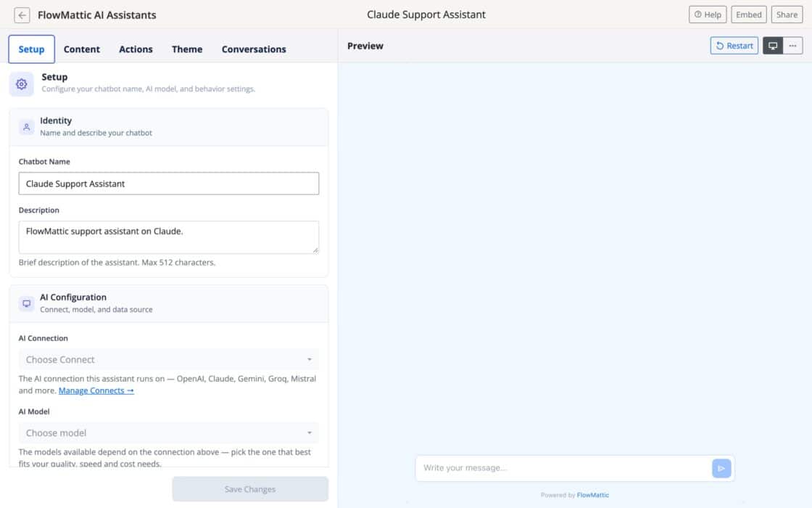
Task: Open the preview more options ellipsis
Action: click(793, 46)
